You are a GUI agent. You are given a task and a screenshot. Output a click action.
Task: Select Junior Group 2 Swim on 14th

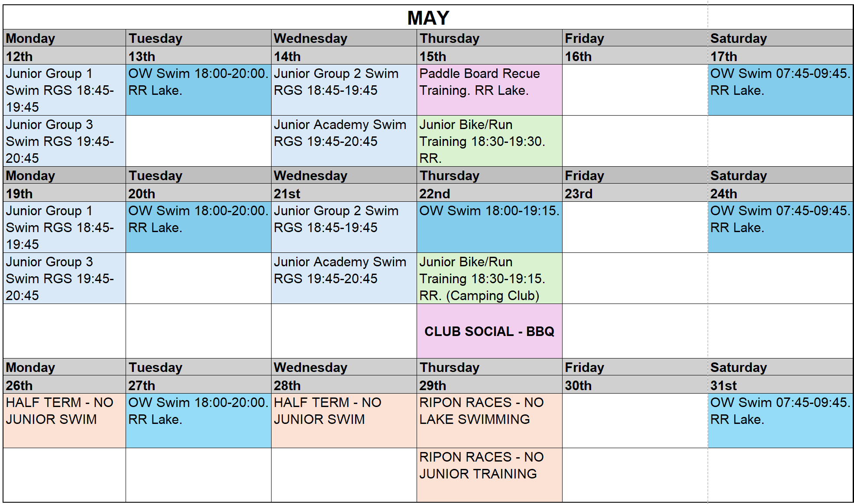[x=344, y=90]
